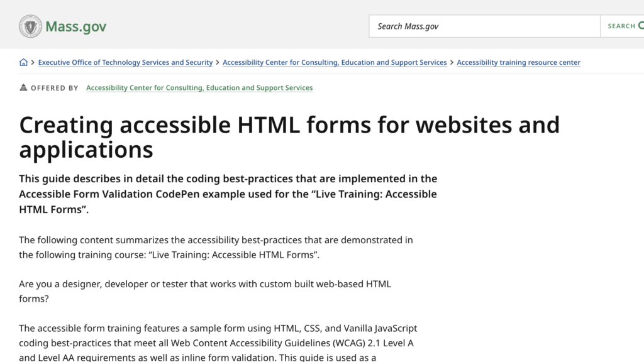Image resolution: width=644 pixels, height=362 pixels.
Task: Click the magnifying glass search icon
Action: [640, 26]
